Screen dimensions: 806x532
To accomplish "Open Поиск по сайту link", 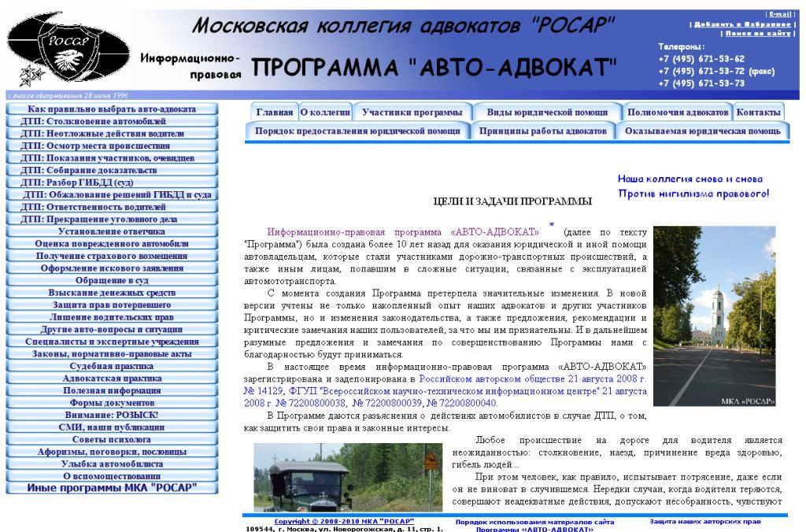I will [x=758, y=33].
